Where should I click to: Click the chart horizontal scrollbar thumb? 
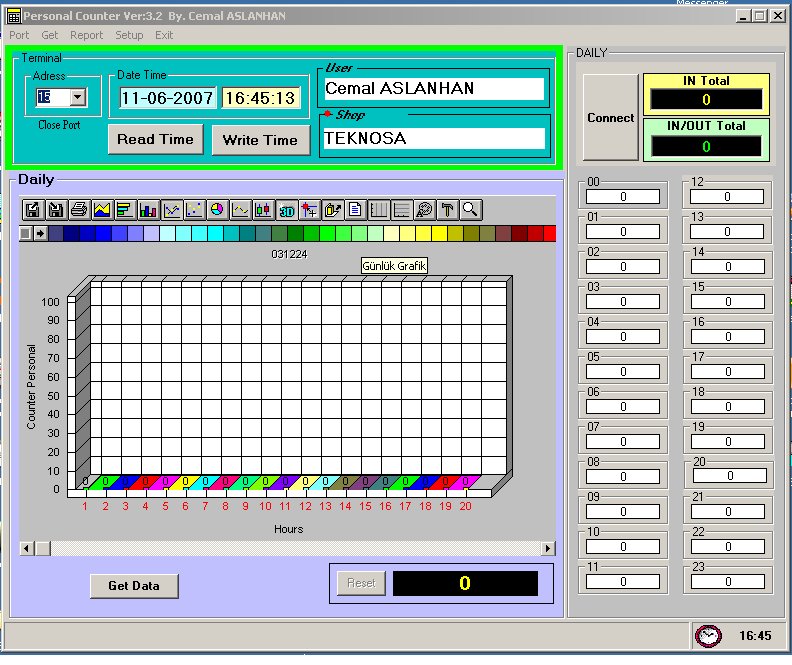coord(42,548)
